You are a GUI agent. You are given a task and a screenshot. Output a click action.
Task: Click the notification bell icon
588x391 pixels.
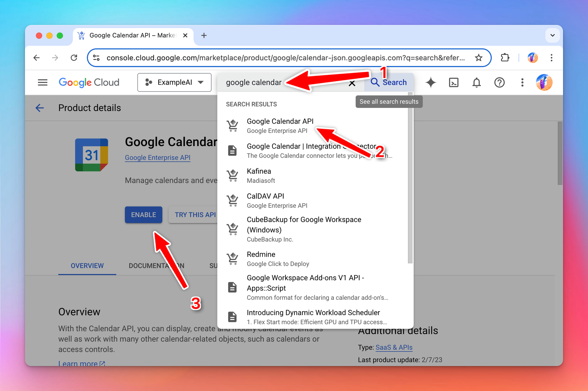(476, 83)
